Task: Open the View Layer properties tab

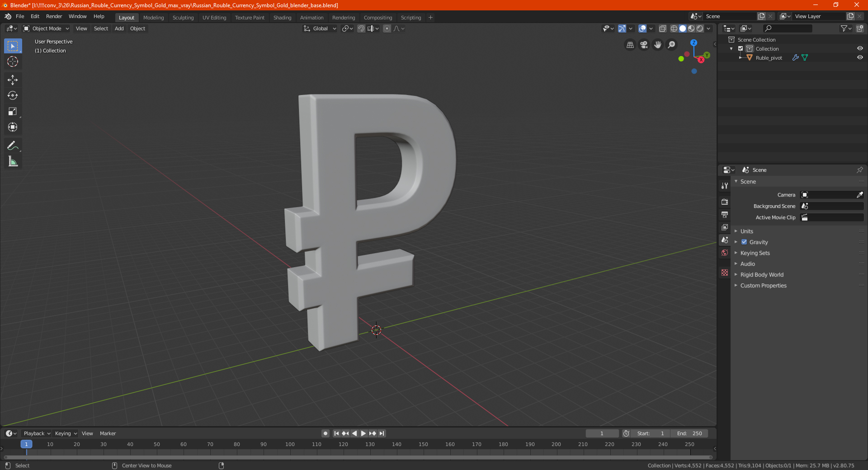Action: tap(725, 227)
